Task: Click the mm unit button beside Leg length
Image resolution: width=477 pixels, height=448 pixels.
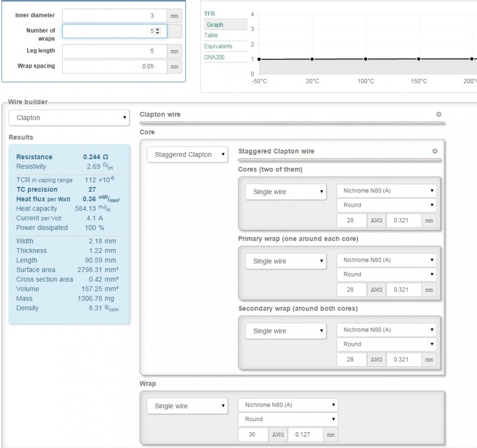Action: coord(174,51)
